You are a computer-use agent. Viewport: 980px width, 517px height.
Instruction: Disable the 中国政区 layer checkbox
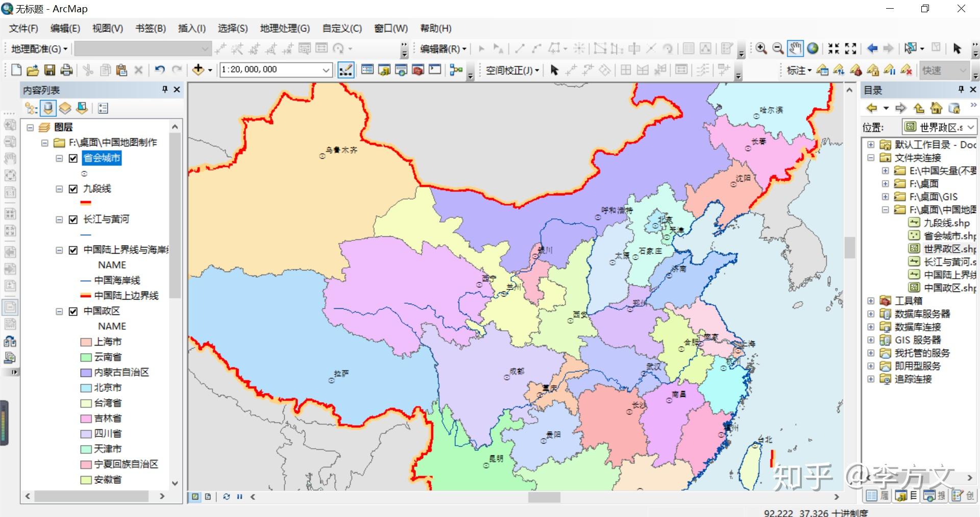coord(73,311)
